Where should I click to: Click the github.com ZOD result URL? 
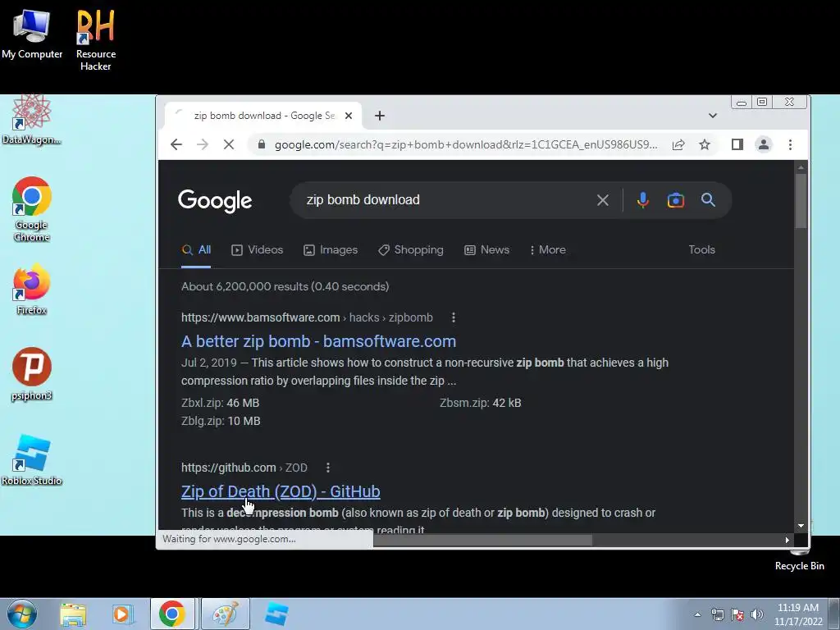[244, 468]
